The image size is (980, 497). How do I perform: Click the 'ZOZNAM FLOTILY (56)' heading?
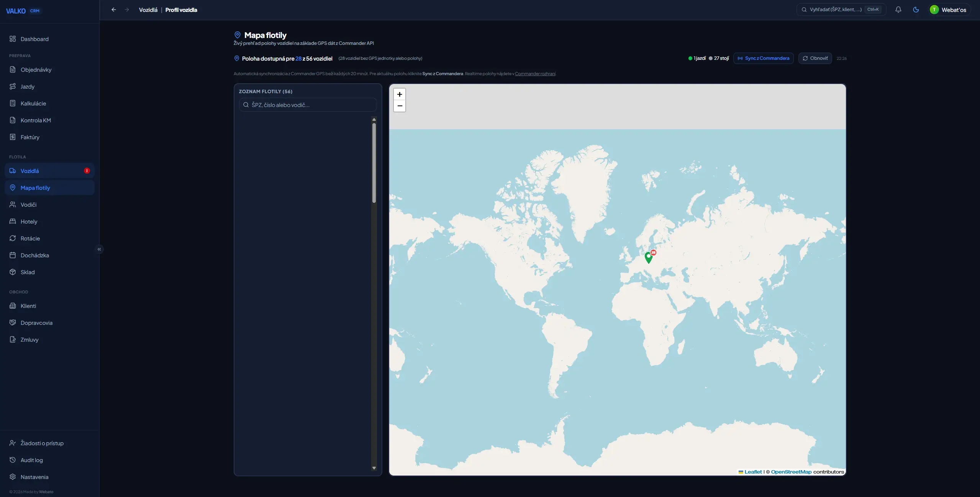[265, 91]
